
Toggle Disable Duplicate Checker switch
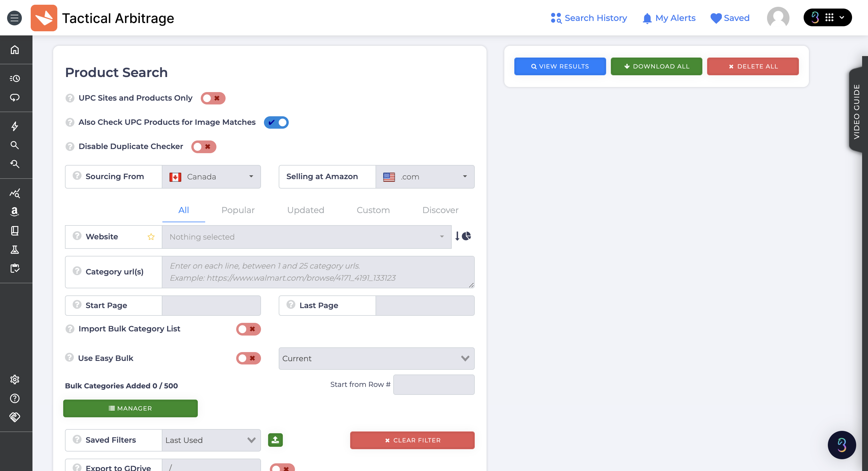coord(204,147)
